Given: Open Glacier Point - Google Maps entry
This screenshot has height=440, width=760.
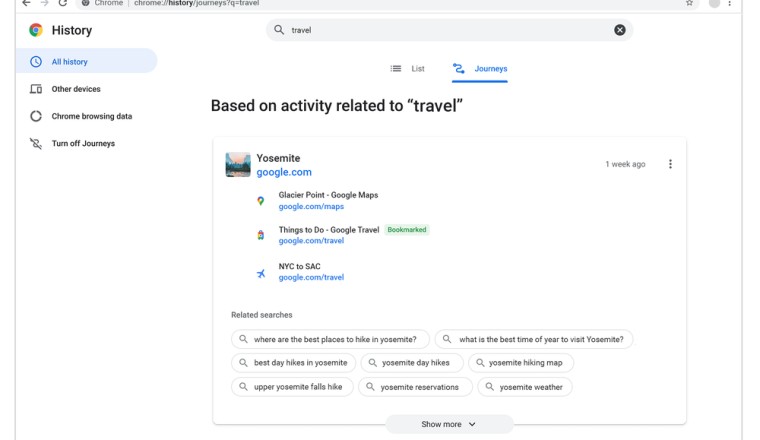Looking at the screenshot, I should click(x=328, y=195).
